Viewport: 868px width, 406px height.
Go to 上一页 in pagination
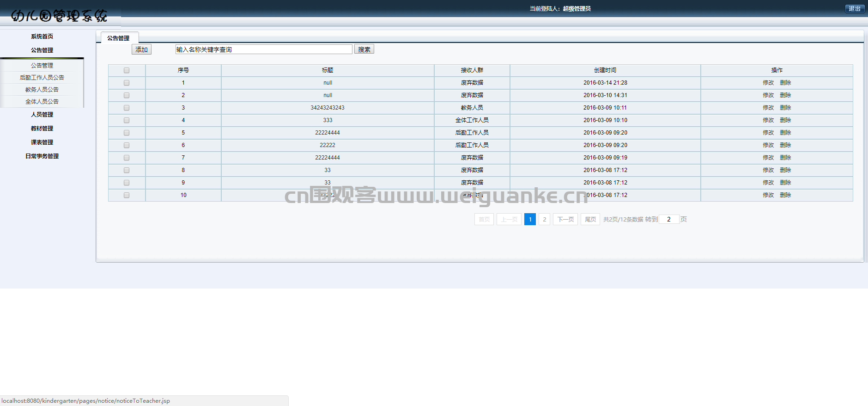tap(509, 219)
